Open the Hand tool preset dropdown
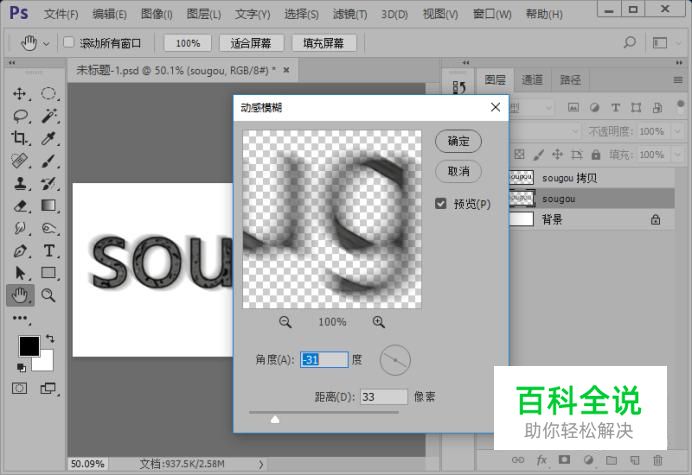692x475 pixels. (46, 44)
